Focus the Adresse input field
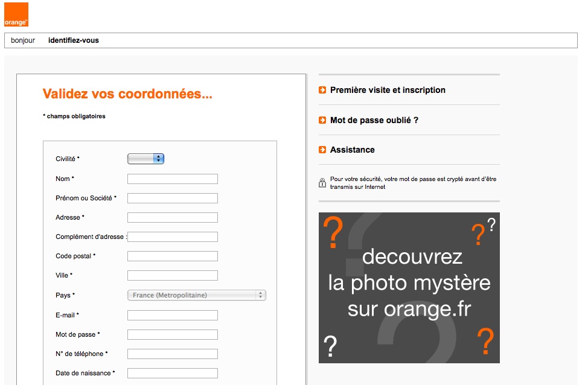 click(173, 217)
